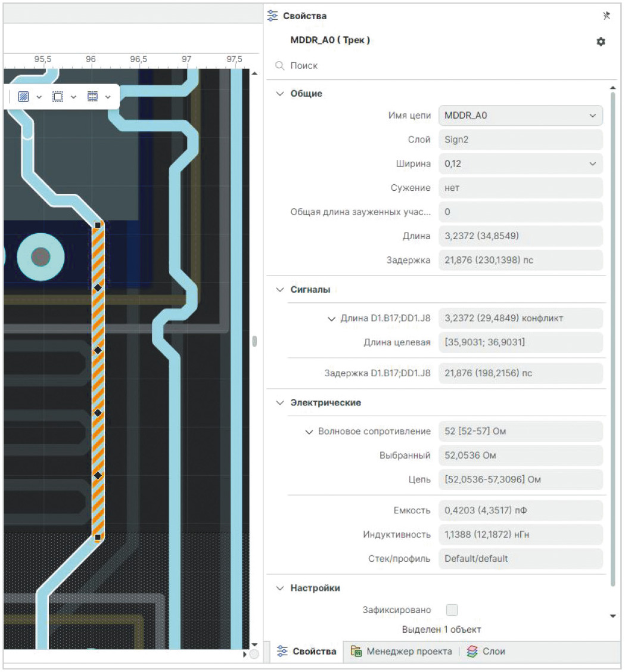Click the via pad on the board

(41, 257)
